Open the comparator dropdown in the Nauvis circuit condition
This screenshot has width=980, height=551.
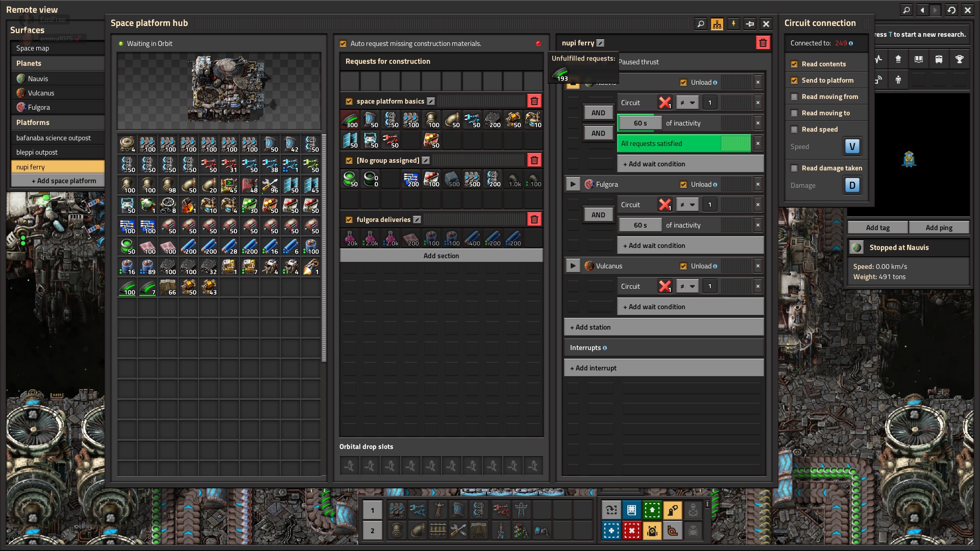[x=687, y=103]
